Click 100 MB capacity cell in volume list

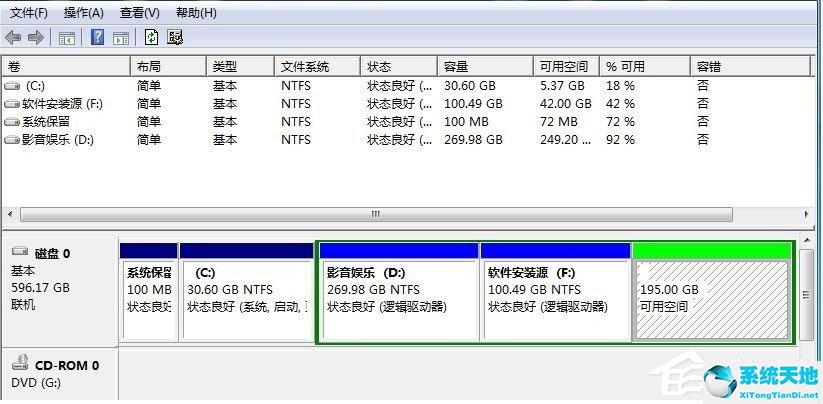point(466,122)
